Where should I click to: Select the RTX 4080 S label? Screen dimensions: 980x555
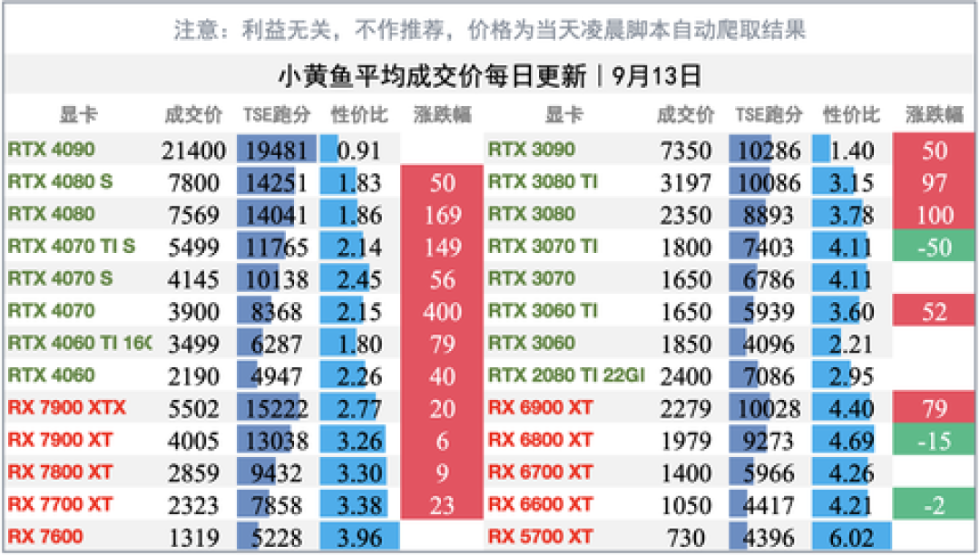(x=60, y=181)
